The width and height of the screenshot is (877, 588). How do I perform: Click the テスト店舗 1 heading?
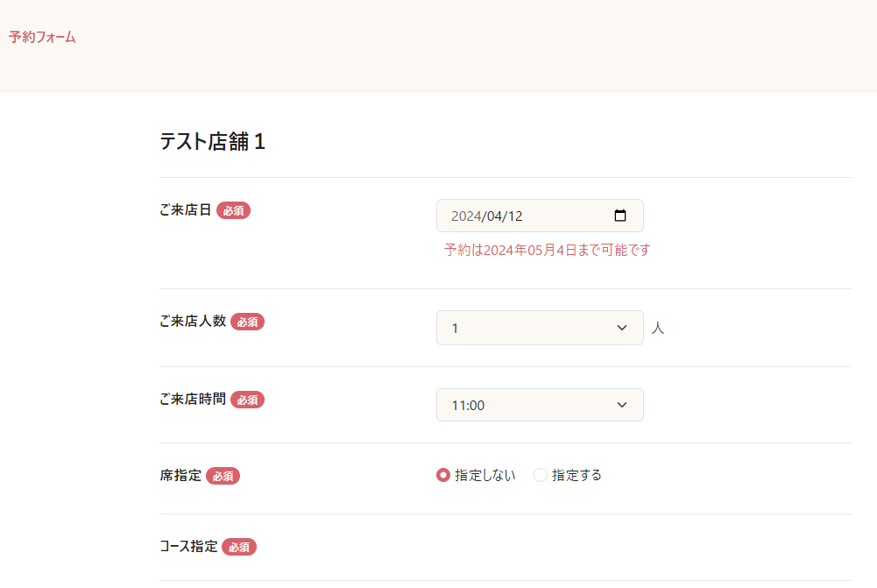point(212,142)
